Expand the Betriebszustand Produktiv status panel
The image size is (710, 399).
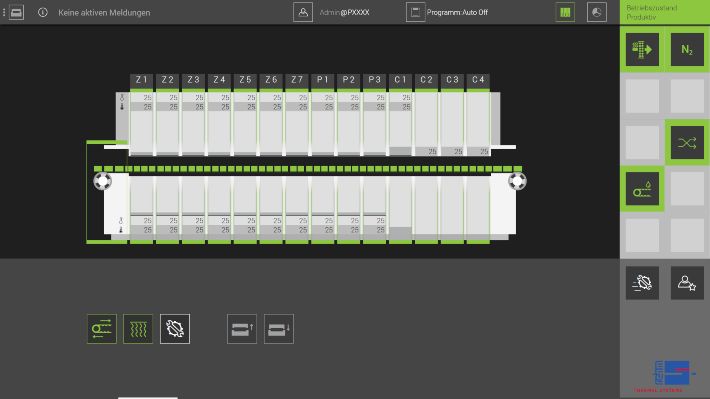pyautogui.click(x=665, y=12)
